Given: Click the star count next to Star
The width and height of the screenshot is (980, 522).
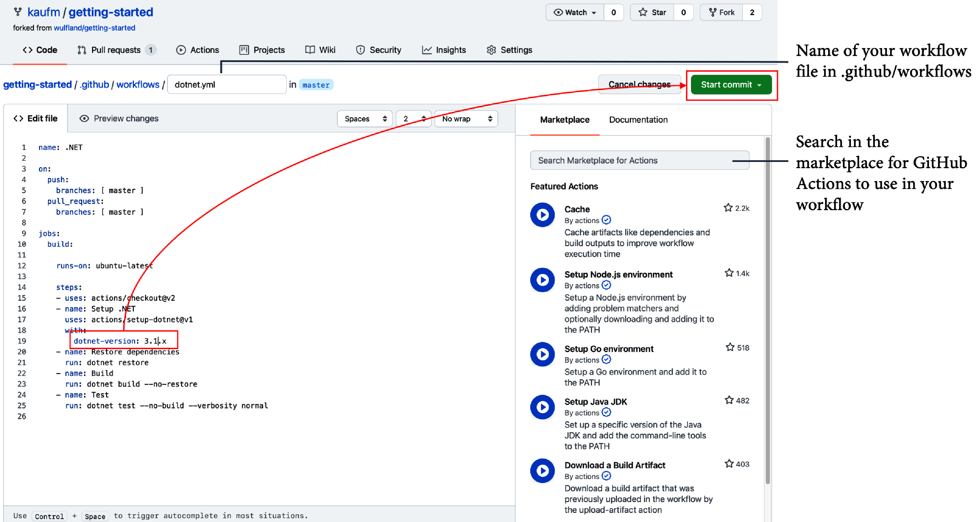Looking at the screenshot, I should point(683,12).
